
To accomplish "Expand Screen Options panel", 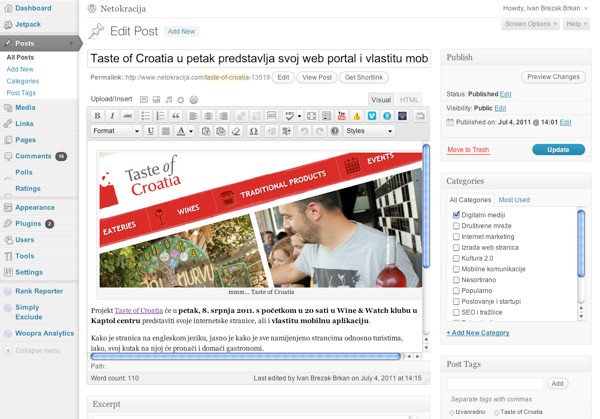I will [x=530, y=24].
